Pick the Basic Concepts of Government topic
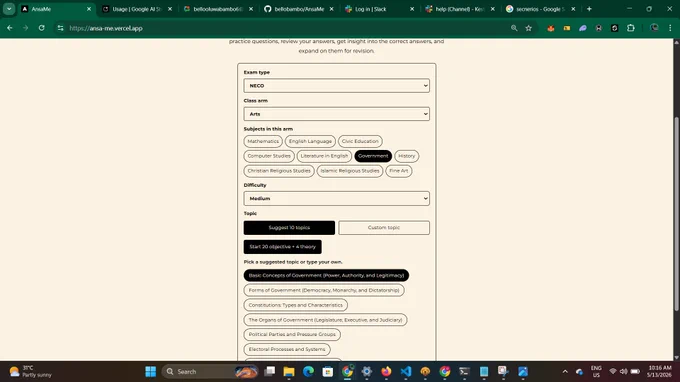 point(326,275)
